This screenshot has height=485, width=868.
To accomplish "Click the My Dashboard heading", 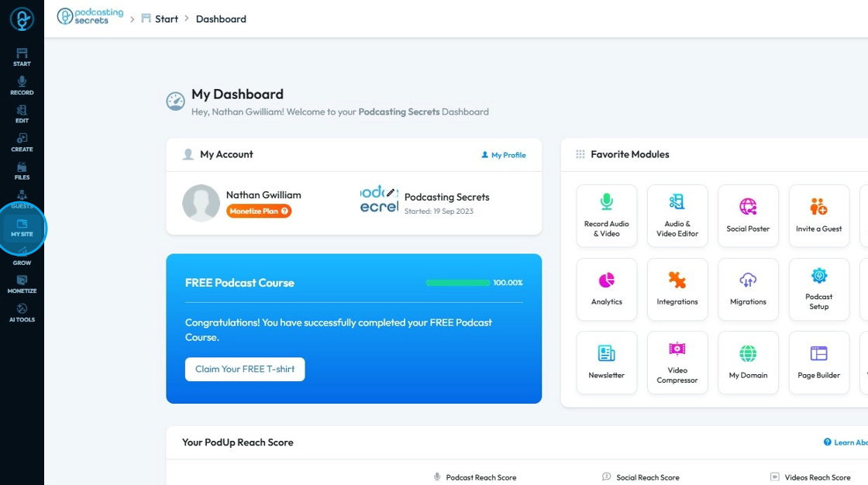I will pos(237,94).
